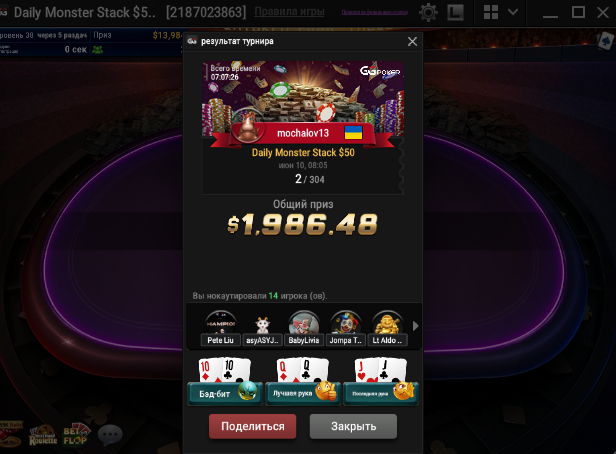Click the Поделиться share button

[253, 426]
